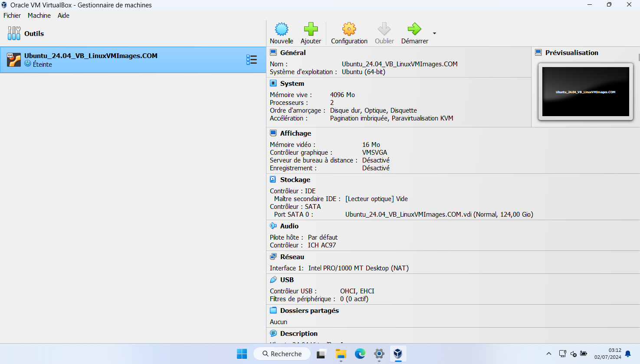Viewport: 640px width, 364px height.
Task: Click the [Lecteur optique] Vide entry
Action: (376, 198)
